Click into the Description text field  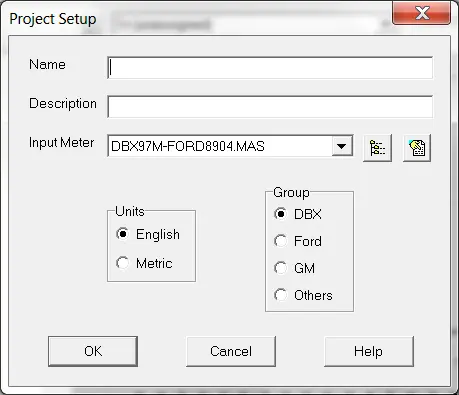pos(270,107)
